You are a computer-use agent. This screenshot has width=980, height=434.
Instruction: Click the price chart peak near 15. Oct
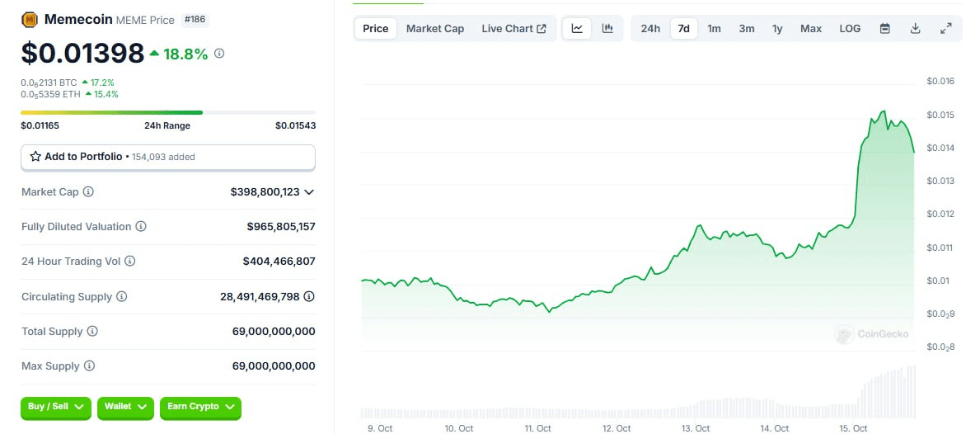pos(883,112)
